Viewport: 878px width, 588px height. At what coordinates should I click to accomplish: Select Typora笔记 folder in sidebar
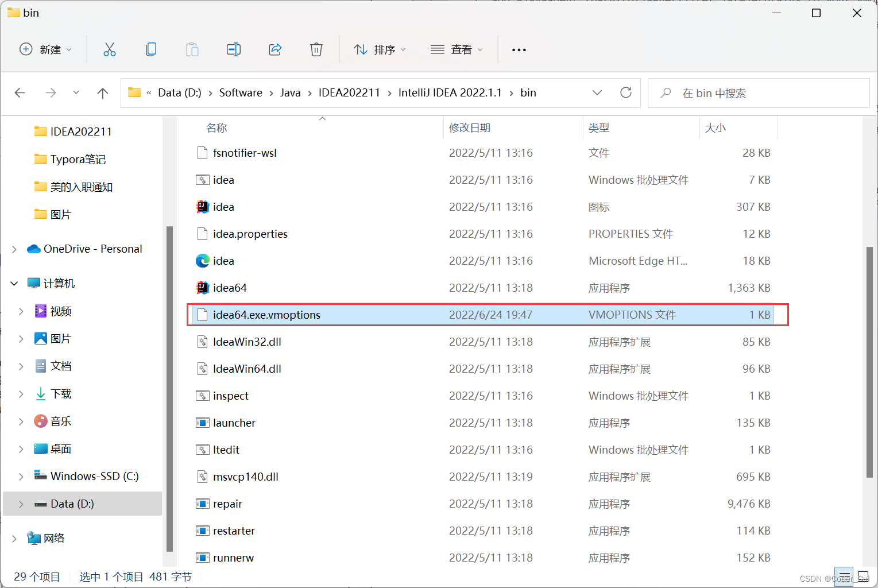[78, 159]
